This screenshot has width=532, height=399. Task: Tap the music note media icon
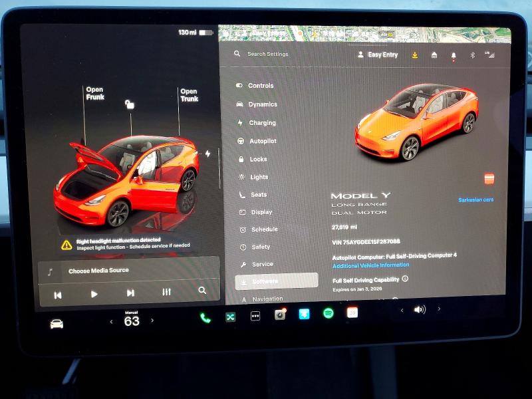(51, 272)
